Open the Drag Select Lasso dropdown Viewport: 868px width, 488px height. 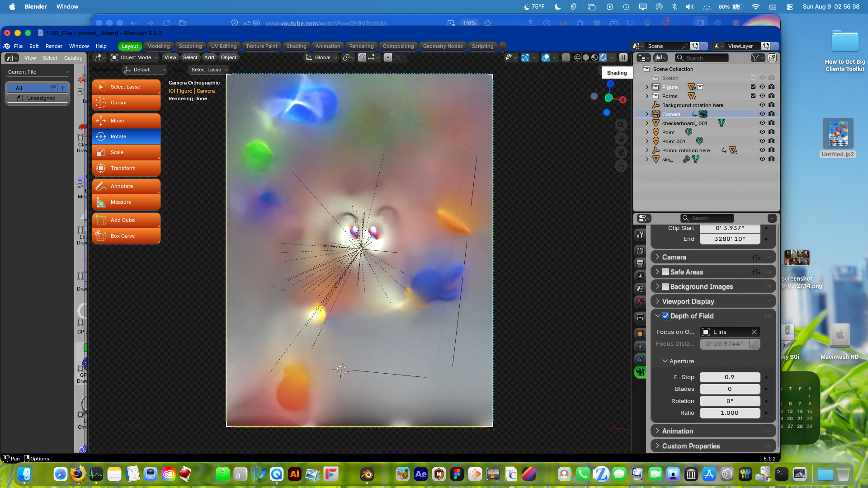point(209,70)
